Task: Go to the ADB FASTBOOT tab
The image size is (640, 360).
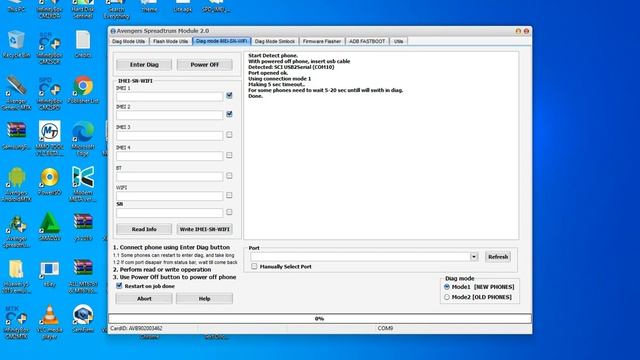Action: click(367, 41)
